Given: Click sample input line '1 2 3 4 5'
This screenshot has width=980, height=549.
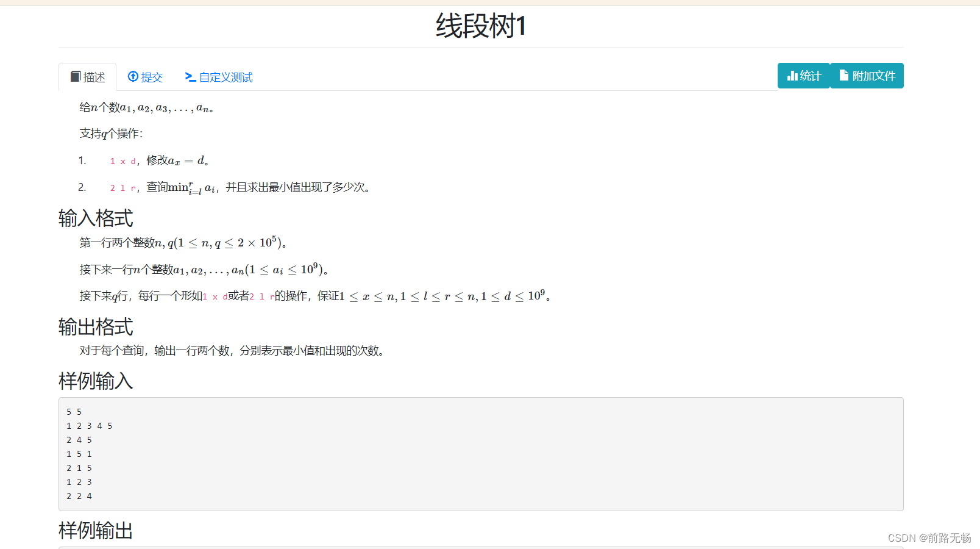Looking at the screenshot, I should (x=90, y=426).
